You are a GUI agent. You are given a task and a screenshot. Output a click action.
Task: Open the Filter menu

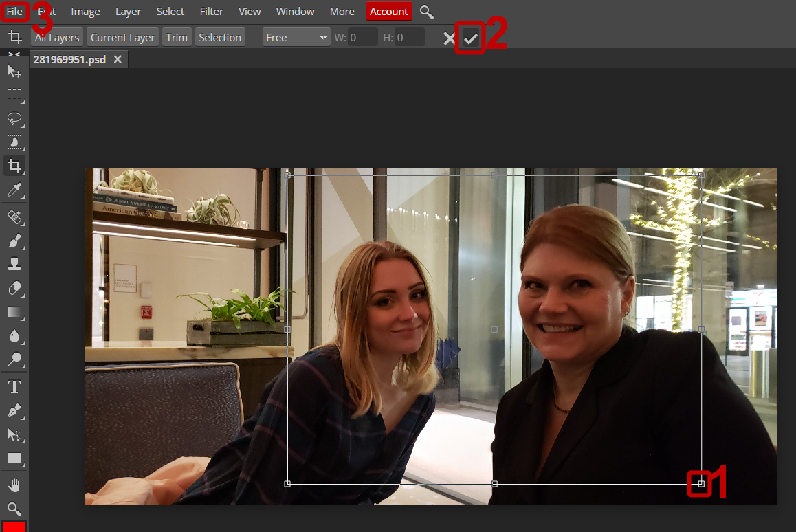click(x=211, y=11)
